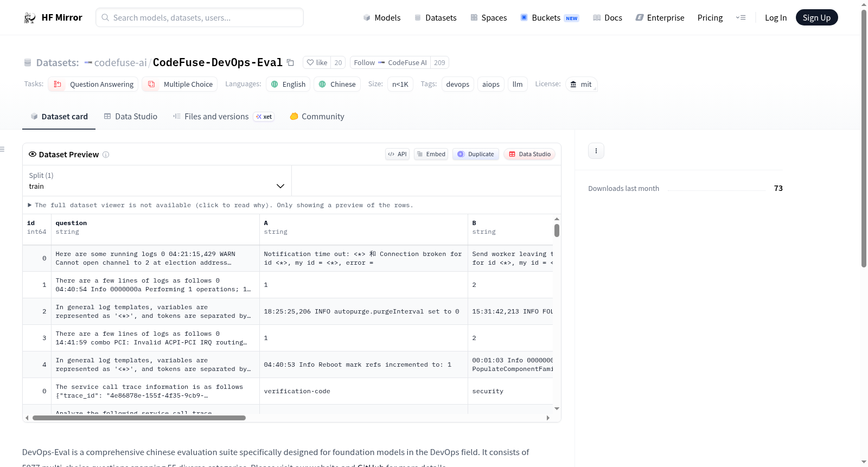This screenshot has height=467, width=868.
Task: Click the n<1K size tag
Action: [400, 84]
